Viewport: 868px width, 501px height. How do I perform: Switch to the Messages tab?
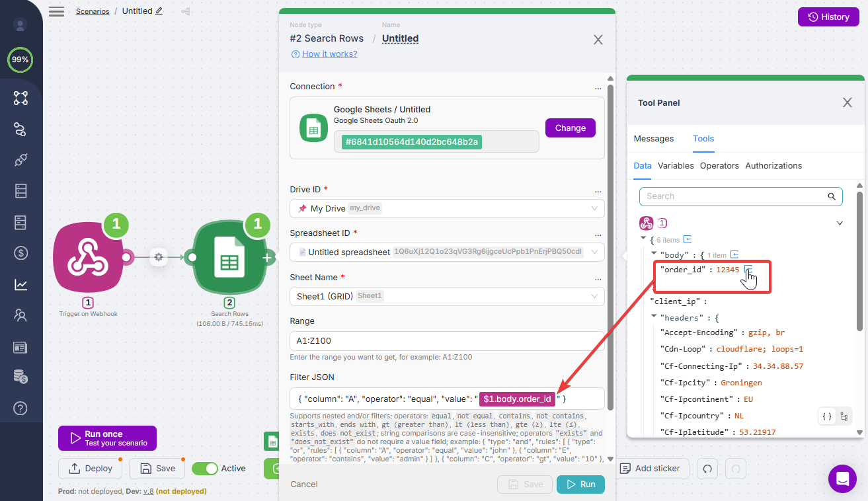[654, 139]
